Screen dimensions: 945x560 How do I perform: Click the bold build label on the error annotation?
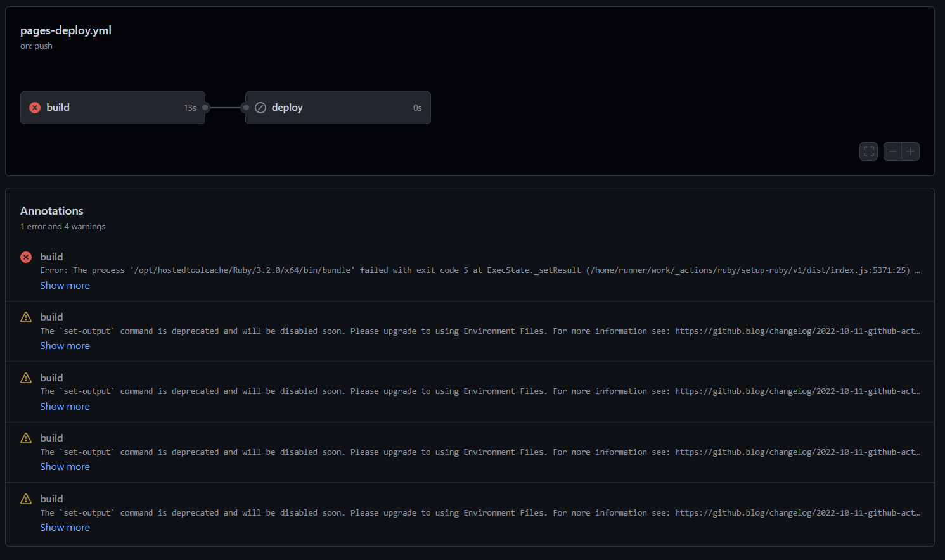[x=51, y=257]
